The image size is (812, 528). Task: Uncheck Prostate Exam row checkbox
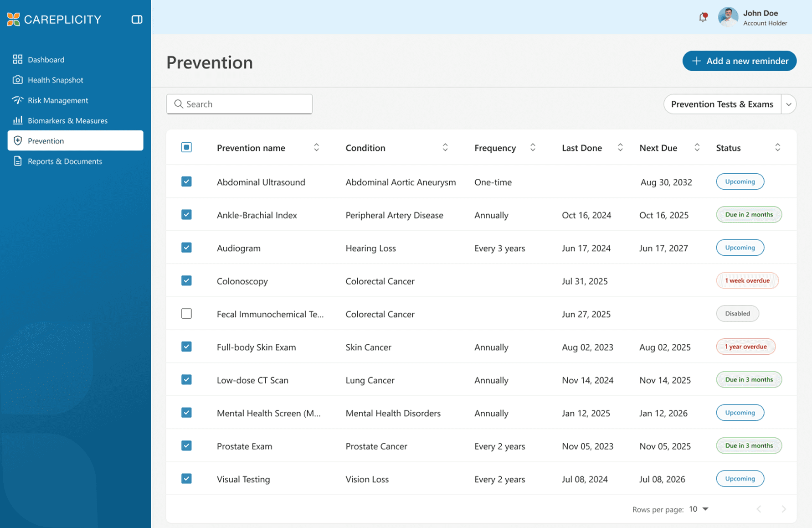tap(186, 445)
